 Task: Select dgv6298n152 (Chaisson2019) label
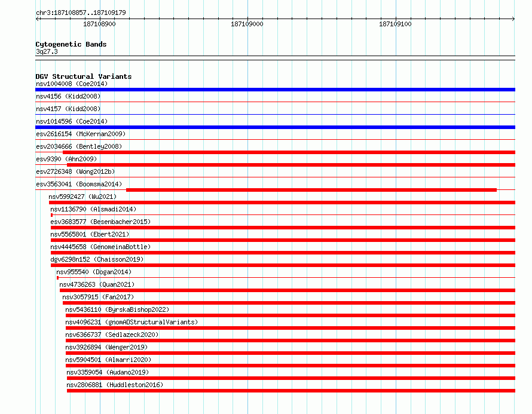pyautogui.click(x=97, y=259)
